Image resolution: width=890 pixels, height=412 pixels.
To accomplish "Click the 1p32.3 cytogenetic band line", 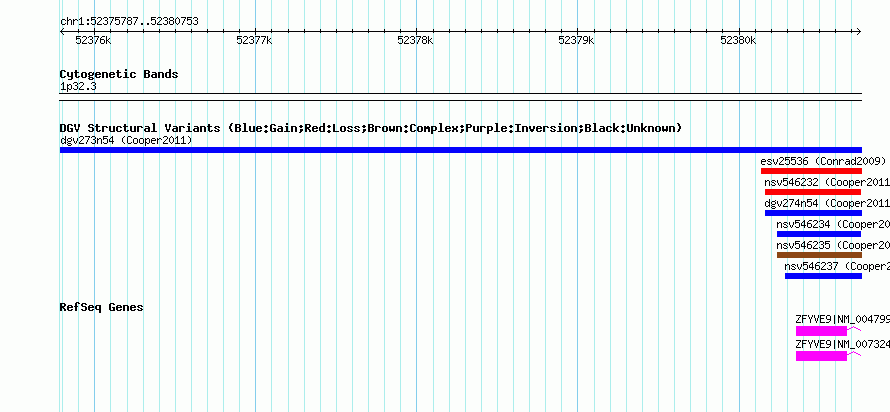I will click(460, 97).
